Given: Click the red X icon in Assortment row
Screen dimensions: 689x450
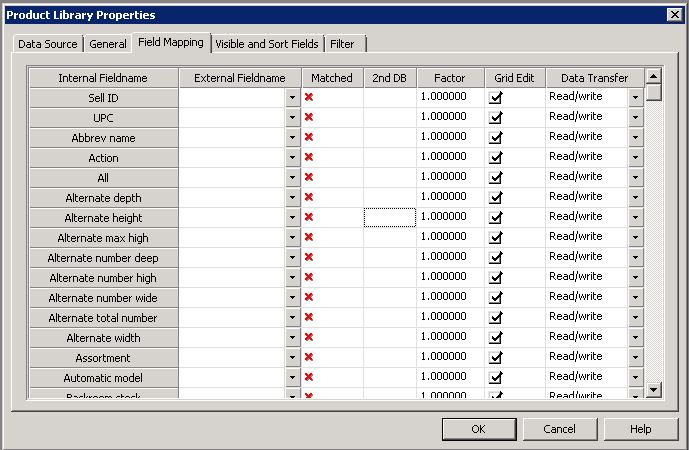Looking at the screenshot, I should pos(309,357).
